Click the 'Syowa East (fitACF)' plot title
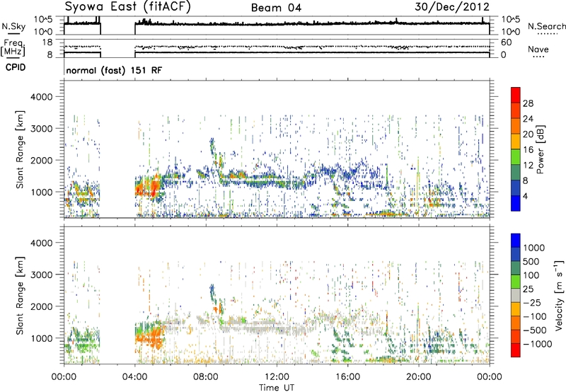The image size is (566, 392). pos(127,6)
